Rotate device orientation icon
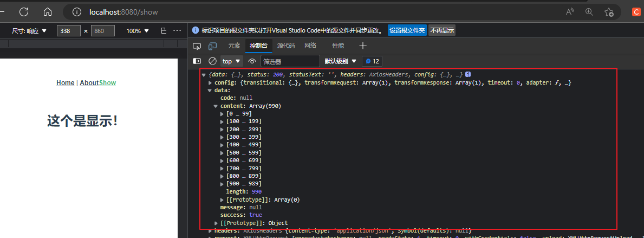The image size is (644, 238). [x=164, y=31]
